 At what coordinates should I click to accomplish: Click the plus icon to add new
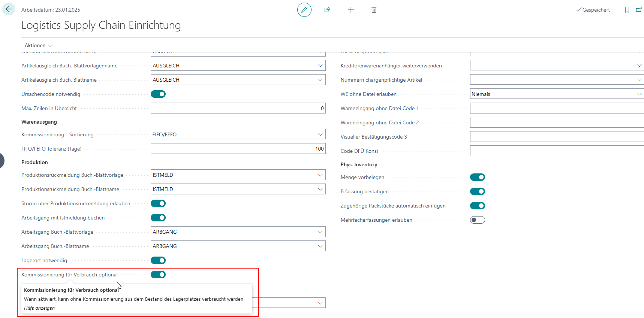(x=350, y=10)
